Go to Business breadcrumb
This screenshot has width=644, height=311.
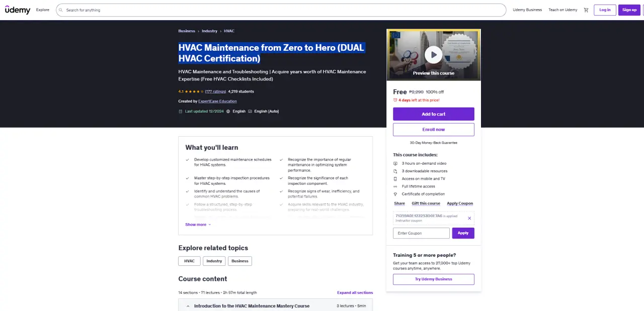coord(187,31)
